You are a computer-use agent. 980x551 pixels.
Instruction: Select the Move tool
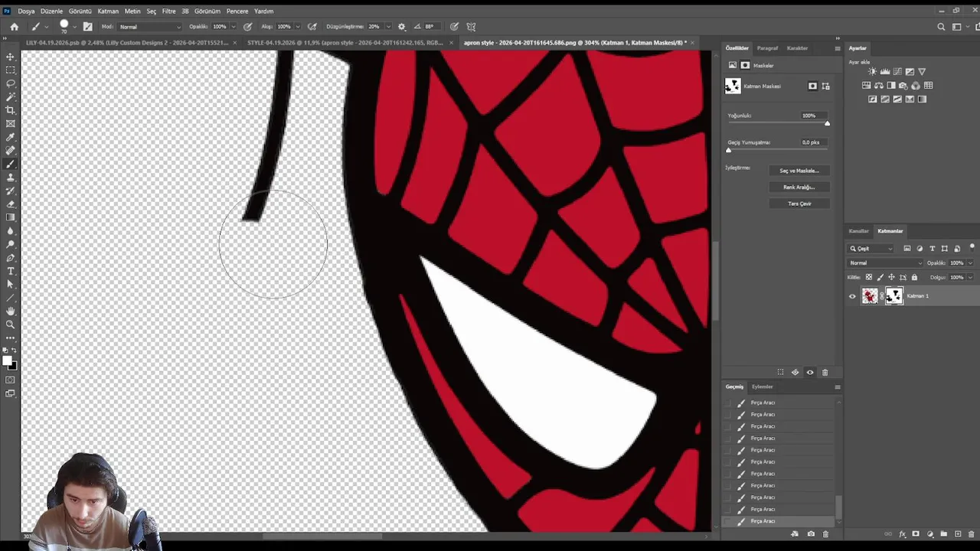tap(11, 57)
